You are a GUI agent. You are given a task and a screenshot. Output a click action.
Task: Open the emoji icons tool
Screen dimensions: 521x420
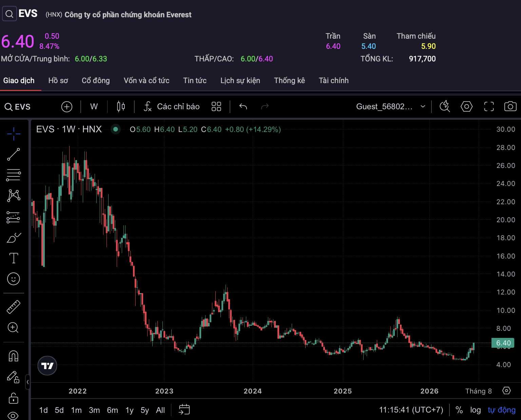14,279
